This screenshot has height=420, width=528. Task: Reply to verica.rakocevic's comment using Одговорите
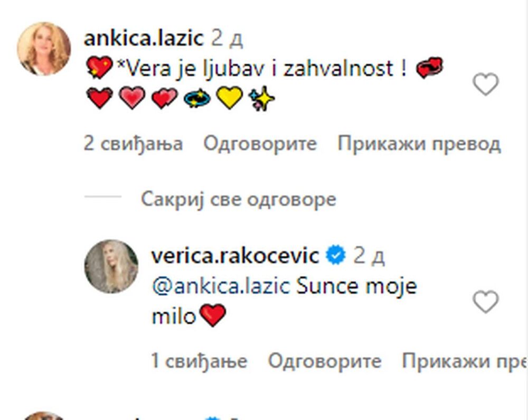tap(325, 361)
